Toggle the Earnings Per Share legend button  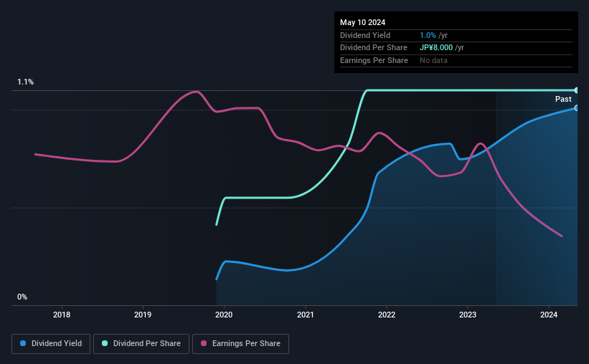[x=240, y=344]
